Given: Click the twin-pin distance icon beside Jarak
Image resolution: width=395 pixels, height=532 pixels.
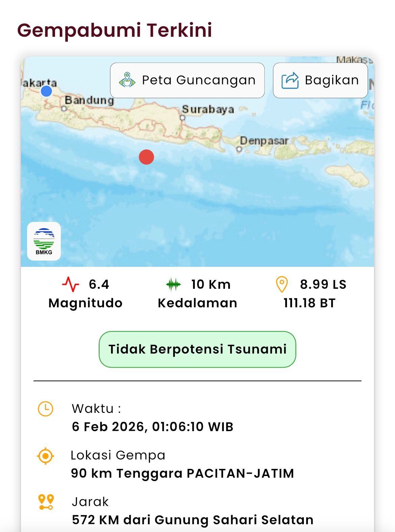Looking at the screenshot, I should (x=46, y=502).
